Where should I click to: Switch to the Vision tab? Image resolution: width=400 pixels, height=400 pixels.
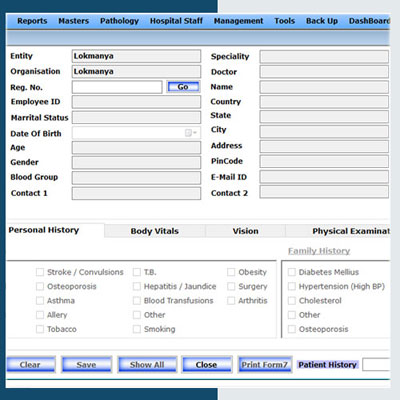[x=245, y=231]
